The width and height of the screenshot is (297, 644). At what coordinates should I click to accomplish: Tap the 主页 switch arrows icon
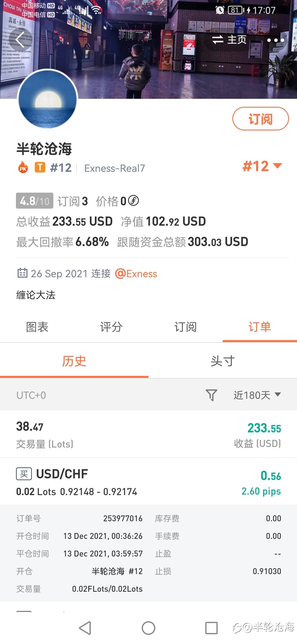pyautogui.click(x=218, y=40)
